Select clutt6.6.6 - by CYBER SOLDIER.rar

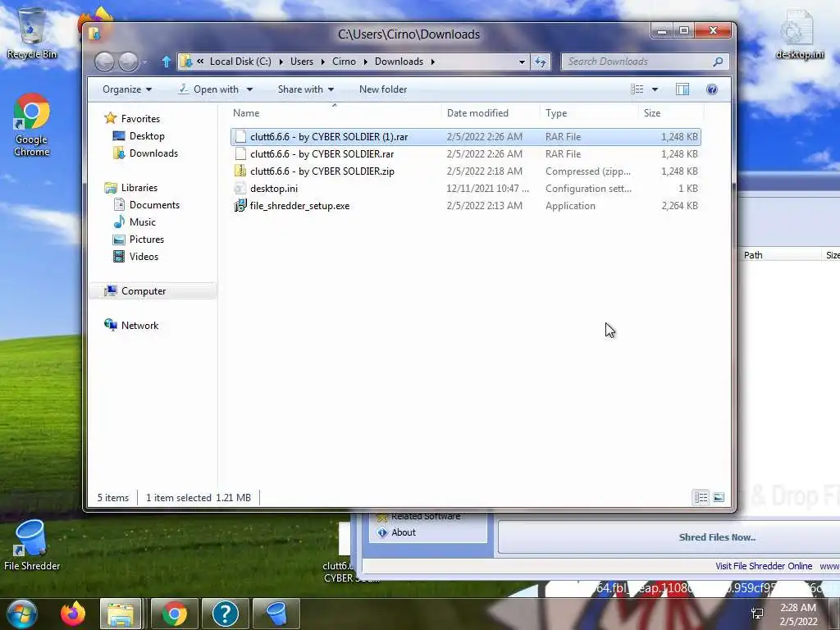tap(466, 153)
